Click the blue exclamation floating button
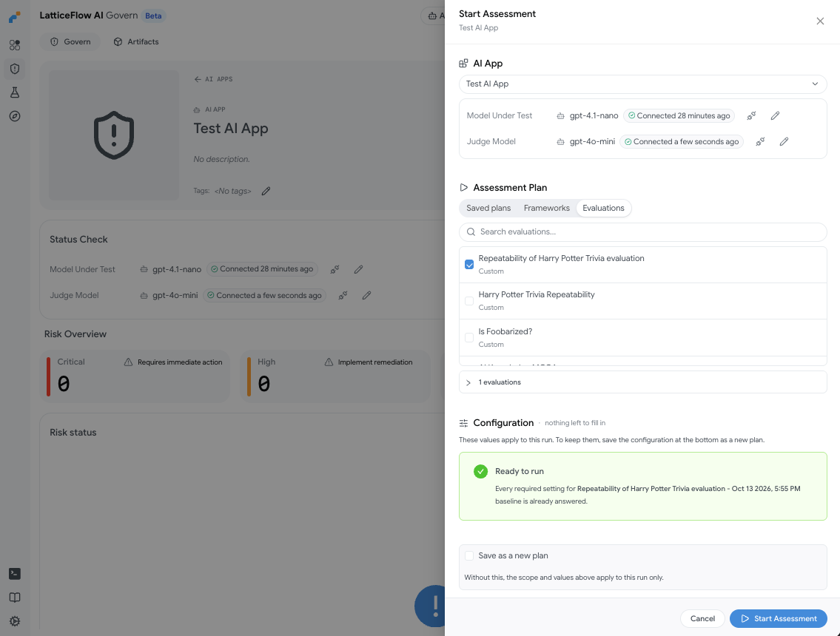 [x=430, y=606]
